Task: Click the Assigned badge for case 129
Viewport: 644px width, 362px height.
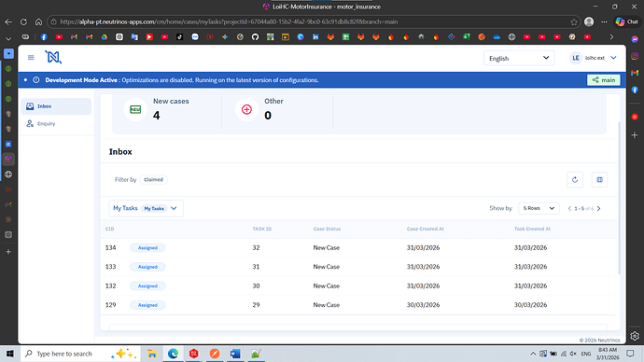Action: (x=147, y=305)
